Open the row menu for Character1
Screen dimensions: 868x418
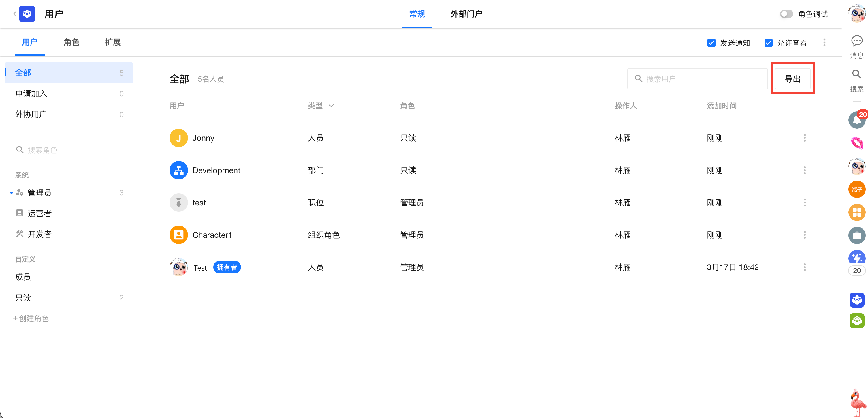pos(805,235)
